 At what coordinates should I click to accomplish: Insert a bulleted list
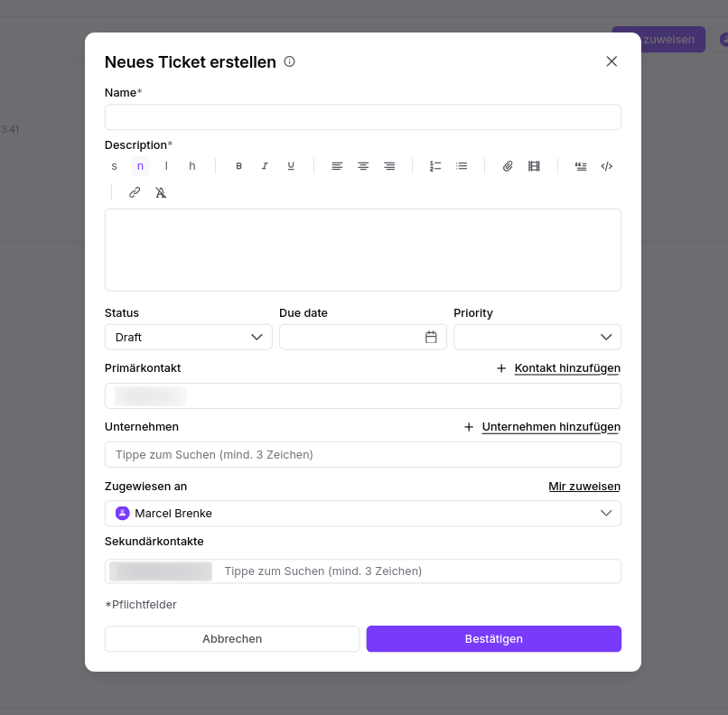tap(462, 166)
